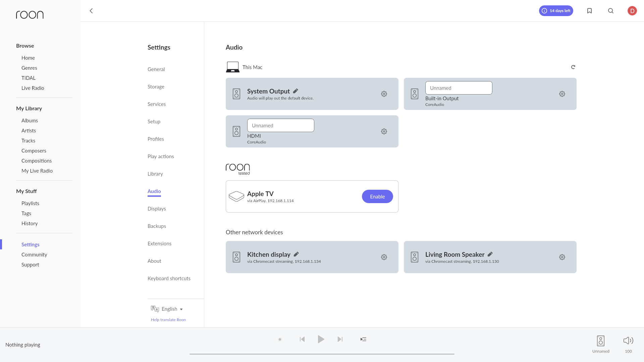Browse Genres in sidebar
The image size is (644, 362).
pos(29,68)
